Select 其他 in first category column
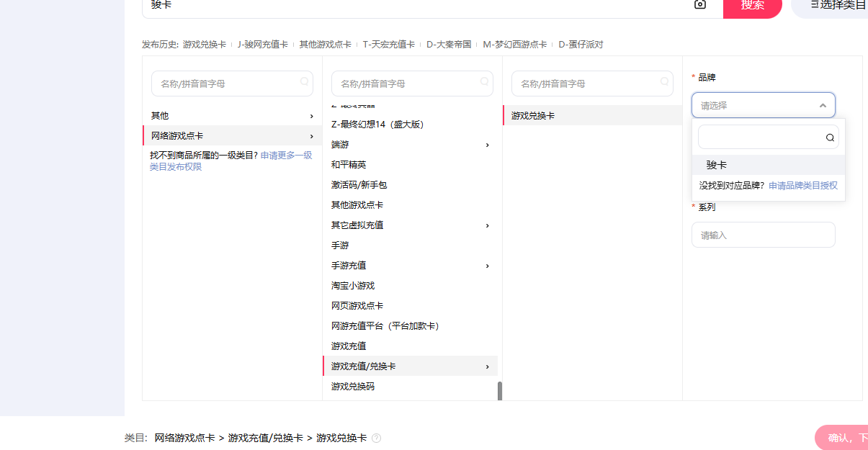 point(160,116)
